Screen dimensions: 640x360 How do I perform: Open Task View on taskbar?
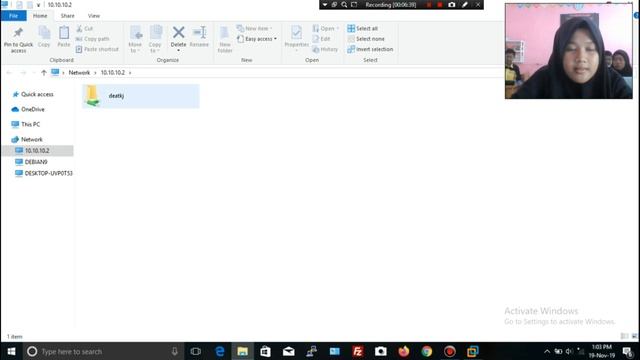196,351
